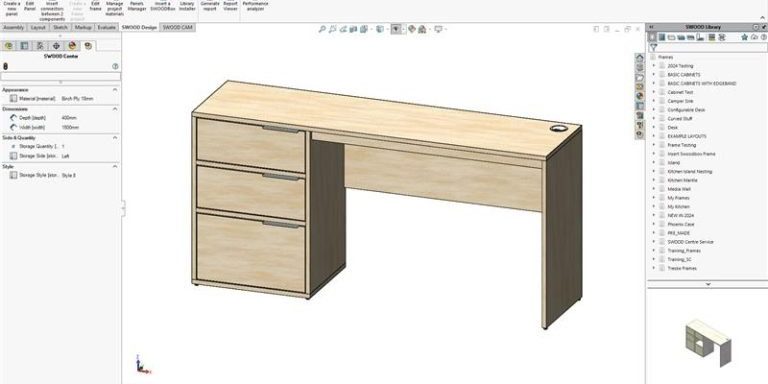Image resolution: width=768 pixels, height=384 pixels.
Task: Switch to the Layout tab
Action: 38,27
